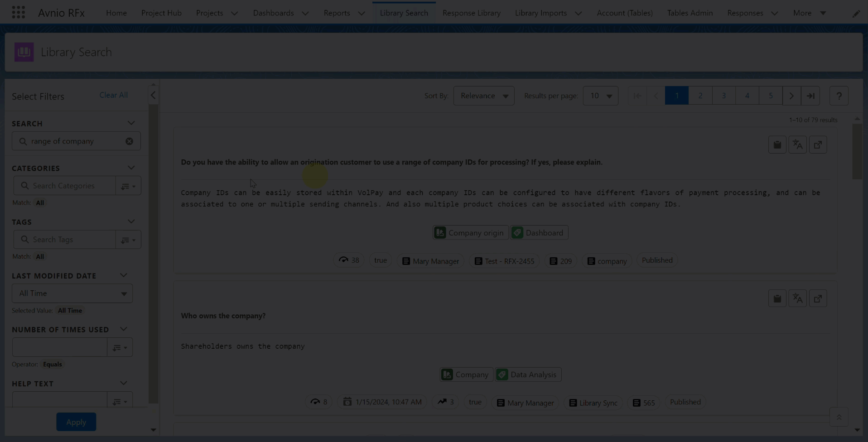
Task: Click the results list scrollbar thumb
Action: [x=857, y=151]
